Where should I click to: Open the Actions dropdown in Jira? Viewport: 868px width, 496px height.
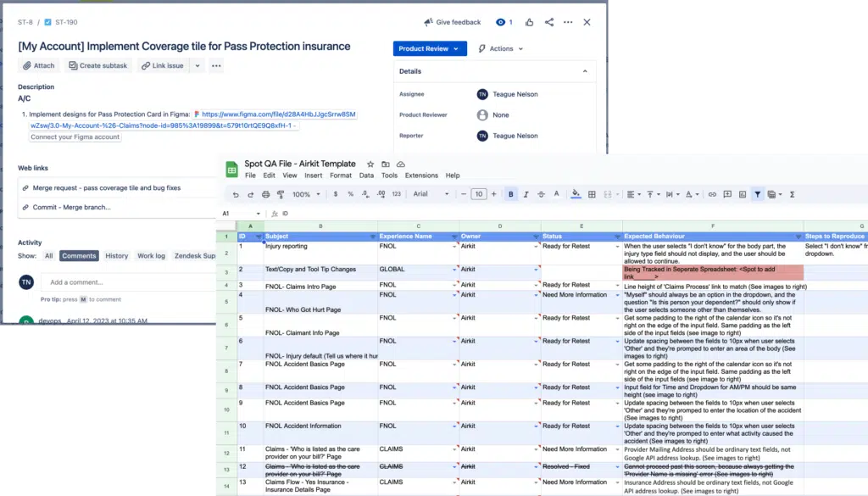501,48
